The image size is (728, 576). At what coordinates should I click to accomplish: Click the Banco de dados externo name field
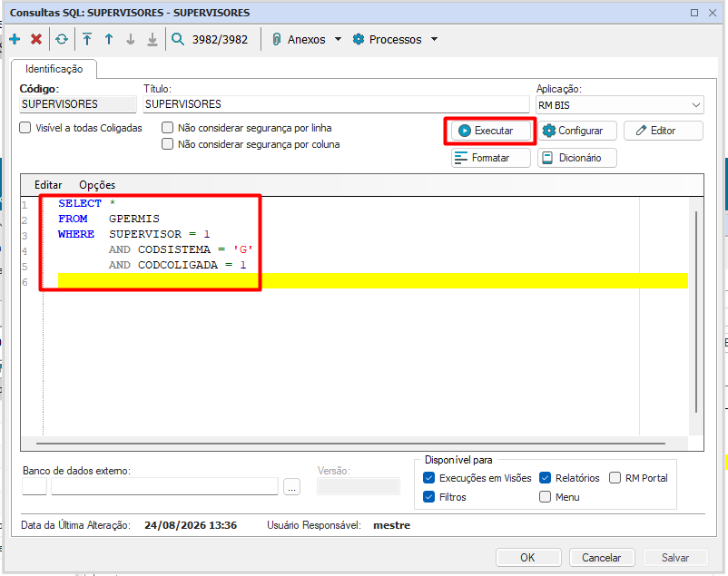pyautogui.click(x=165, y=486)
